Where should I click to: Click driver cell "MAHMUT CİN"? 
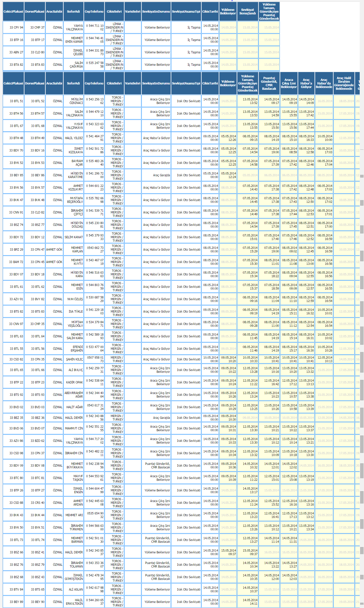73,428
